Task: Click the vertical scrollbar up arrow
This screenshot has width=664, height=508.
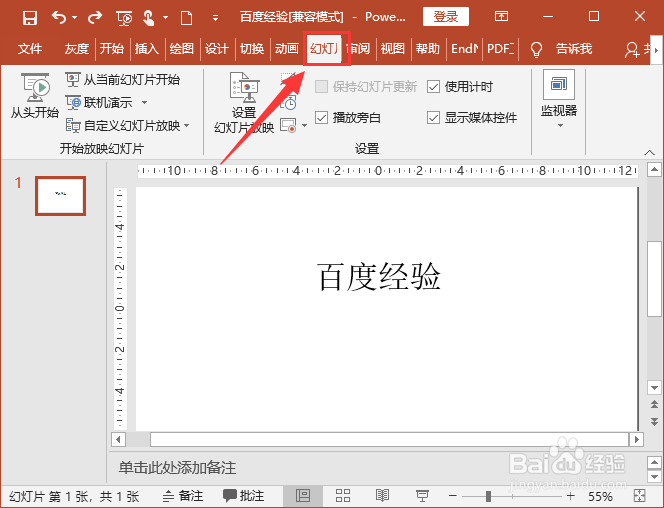Action: point(654,170)
